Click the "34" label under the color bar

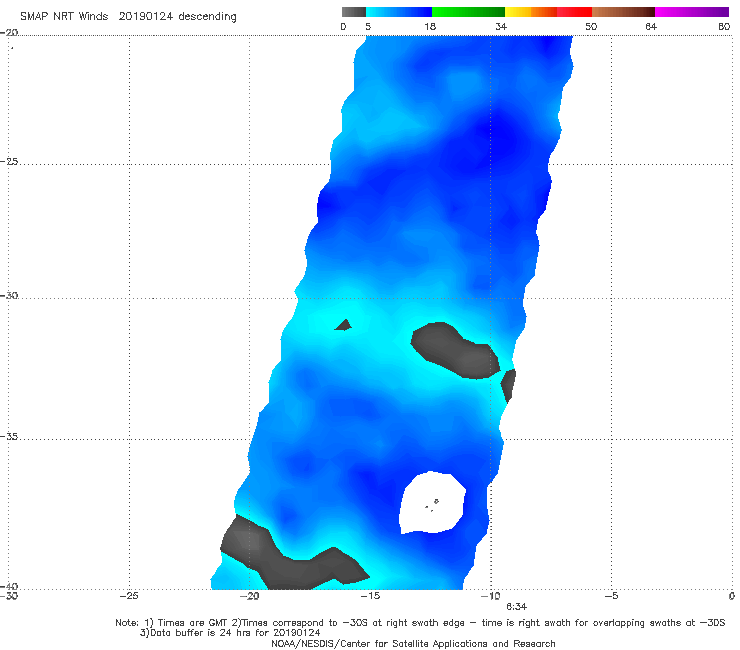point(501,27)
